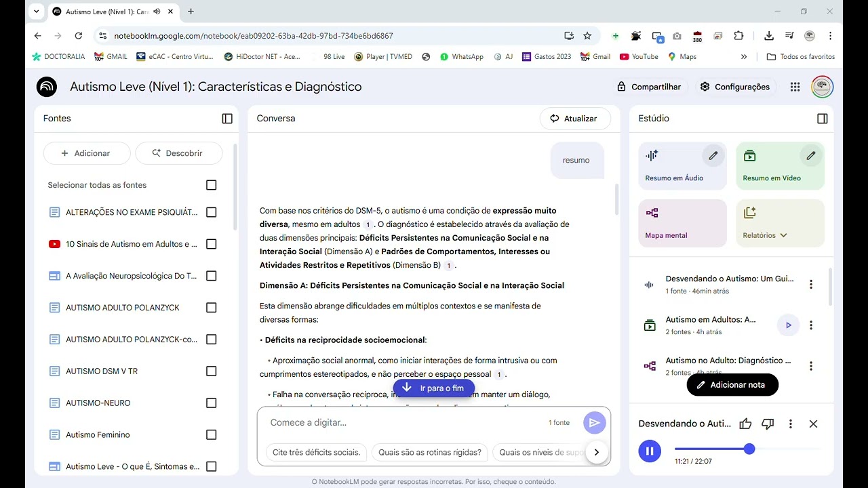
Task: Open the DOCTORALIA bookmark
Action: click(58, 57)
